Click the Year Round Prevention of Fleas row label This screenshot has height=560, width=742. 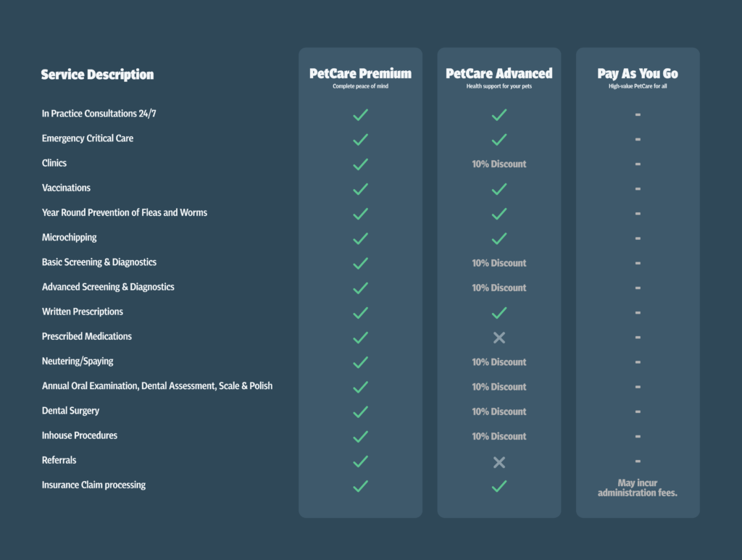(125, 213)
